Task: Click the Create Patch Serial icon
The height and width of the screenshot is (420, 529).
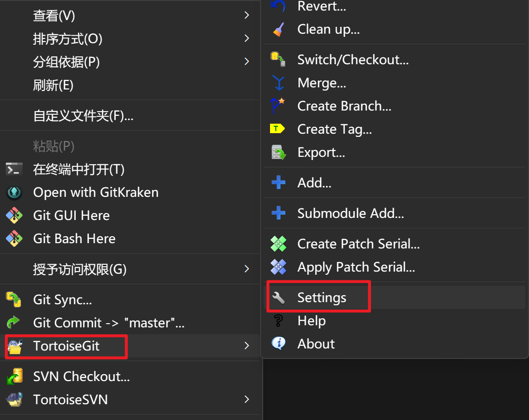Action: tap(278, 244)
